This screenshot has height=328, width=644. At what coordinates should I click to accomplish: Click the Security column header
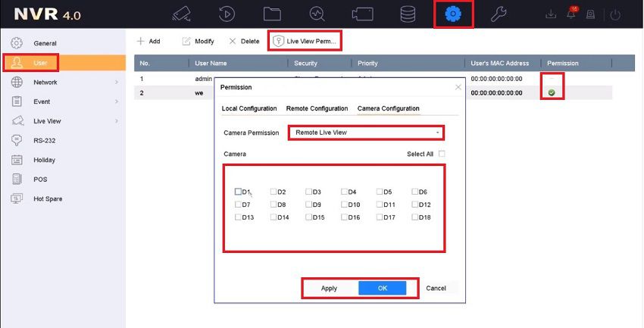(305, 63)
